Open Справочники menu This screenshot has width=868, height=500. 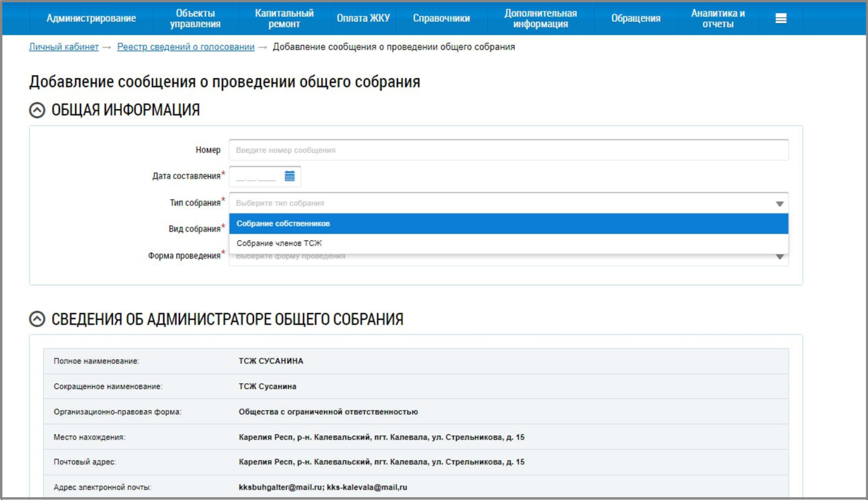441,19
